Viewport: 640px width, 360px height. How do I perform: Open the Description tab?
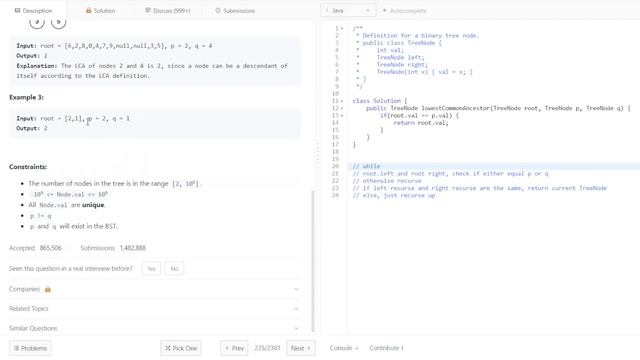point(33,11)
